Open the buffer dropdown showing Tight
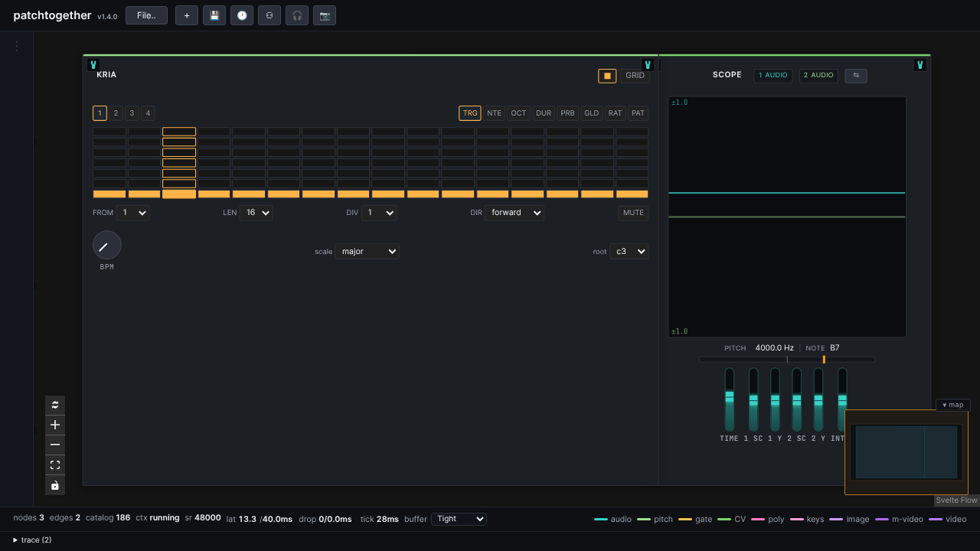This screenshot has height=551, width=980. pos(459,519)
